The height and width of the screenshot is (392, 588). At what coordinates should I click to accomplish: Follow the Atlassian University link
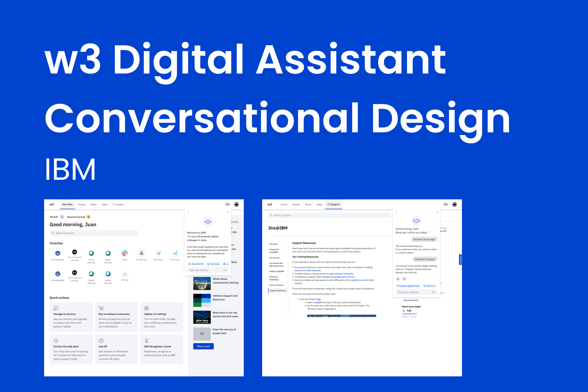coord(344,274)
